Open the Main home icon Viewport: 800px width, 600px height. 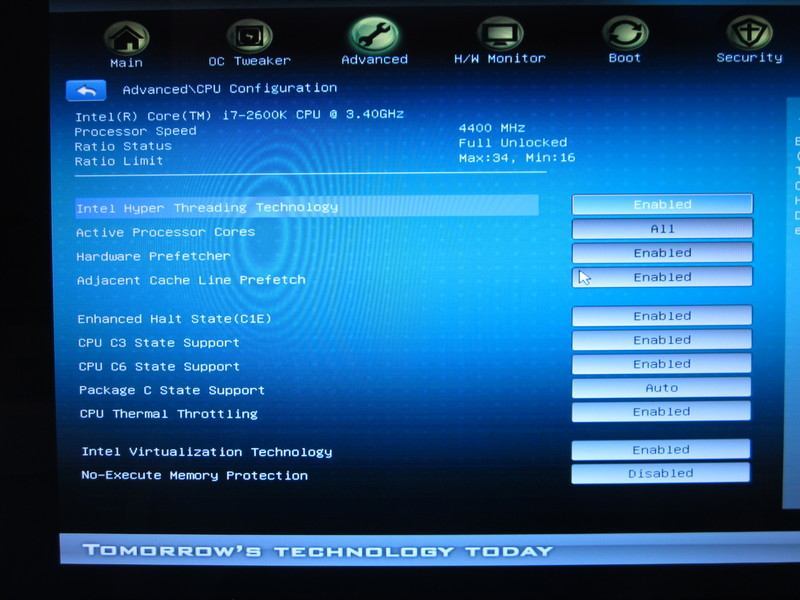[x=127, y=37]
